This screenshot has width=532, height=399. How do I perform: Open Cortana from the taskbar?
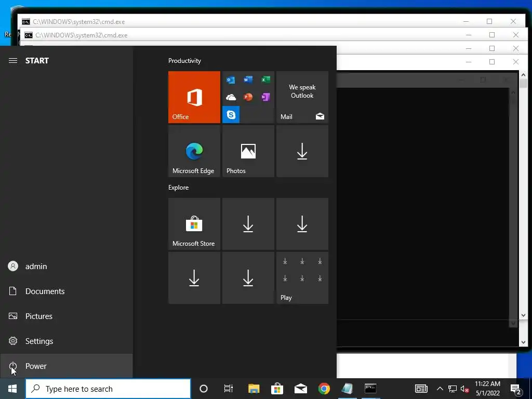(204, 389)
